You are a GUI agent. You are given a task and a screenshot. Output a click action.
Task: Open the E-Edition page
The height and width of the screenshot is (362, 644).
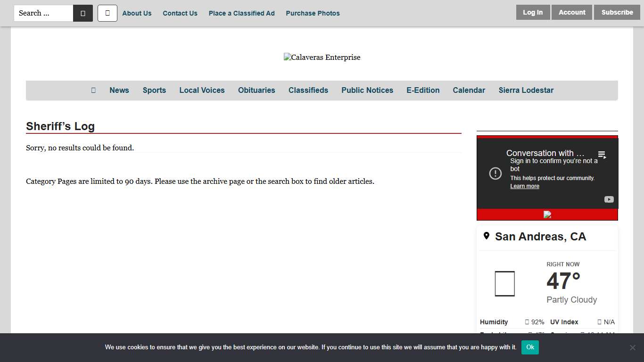pyautogui.click(x=423, y=90)
